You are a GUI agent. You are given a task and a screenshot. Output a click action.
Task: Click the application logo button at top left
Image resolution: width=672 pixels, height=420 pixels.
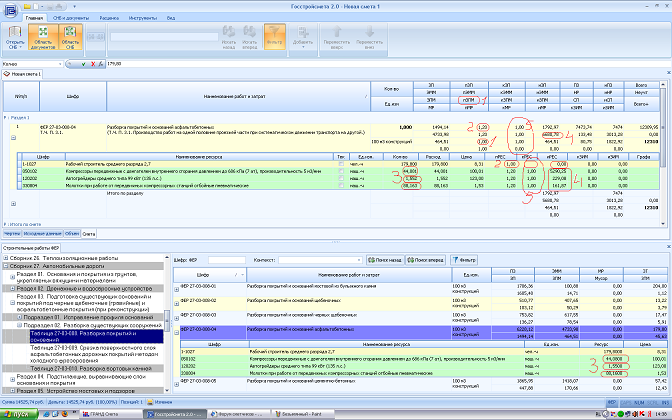click(10, 9)
